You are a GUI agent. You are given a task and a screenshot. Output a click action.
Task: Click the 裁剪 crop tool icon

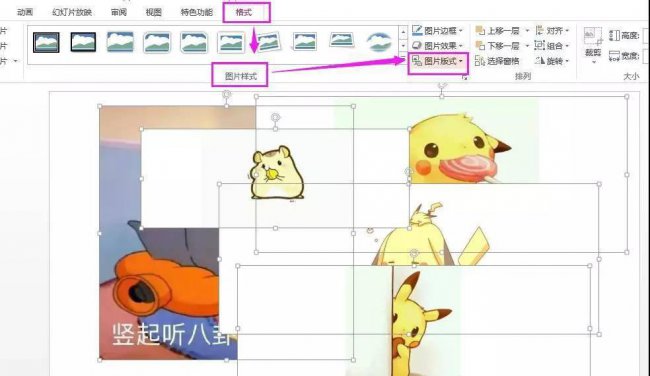pos(593,36)
